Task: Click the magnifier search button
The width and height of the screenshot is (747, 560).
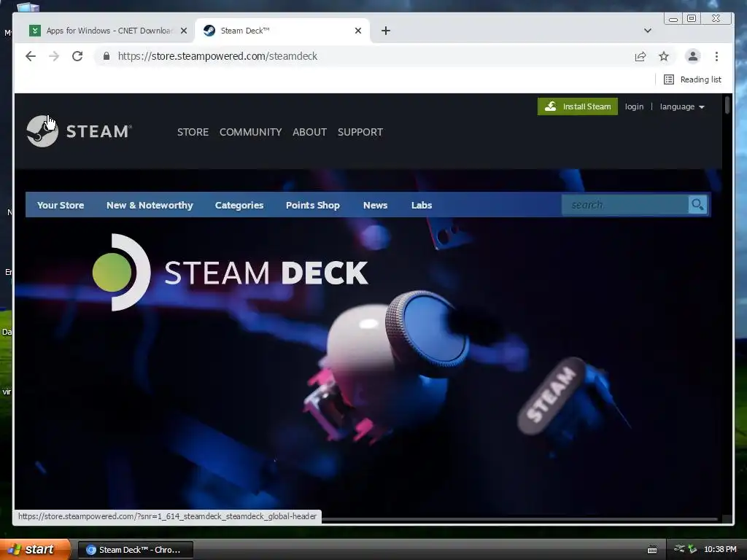Action: pyautogui.click(x=698, y=205)
